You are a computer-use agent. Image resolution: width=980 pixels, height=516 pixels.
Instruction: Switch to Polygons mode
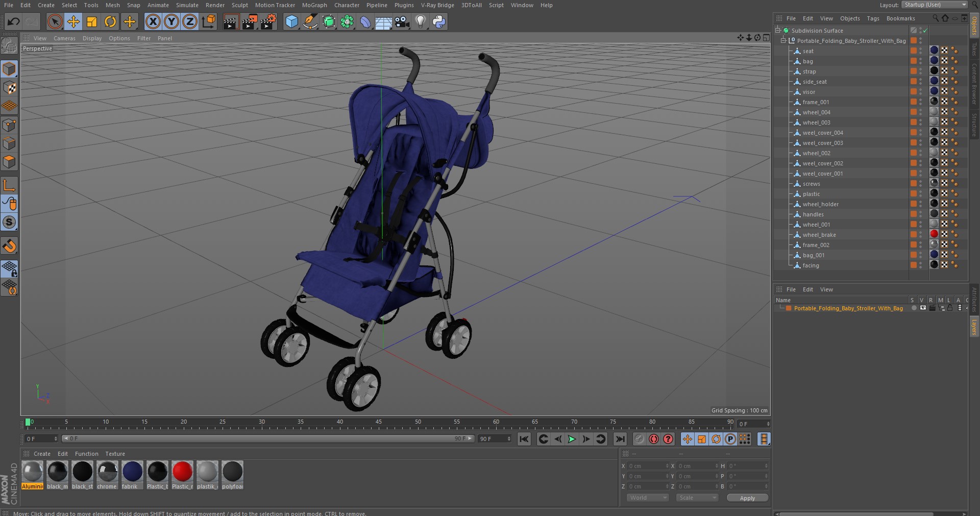point(9,162)
